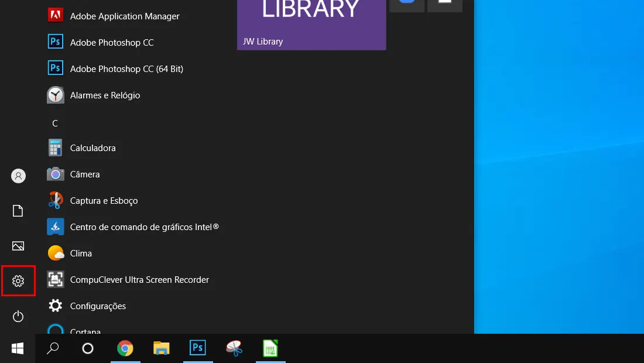The width and height of the screenshot is (644, 363).
Task: Click Captura e Esboço text
Action: pos(104,201)
